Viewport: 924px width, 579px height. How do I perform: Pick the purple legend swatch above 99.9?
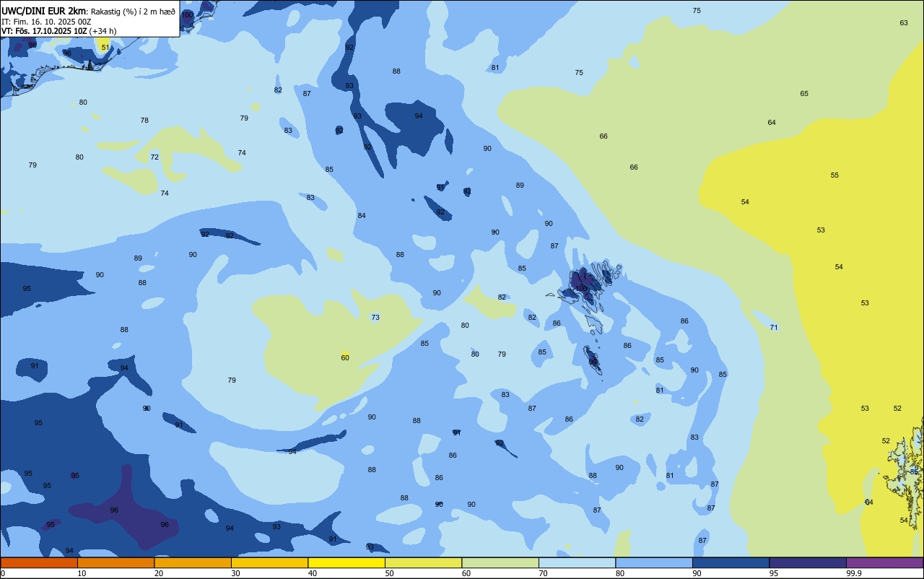(885, 563)
